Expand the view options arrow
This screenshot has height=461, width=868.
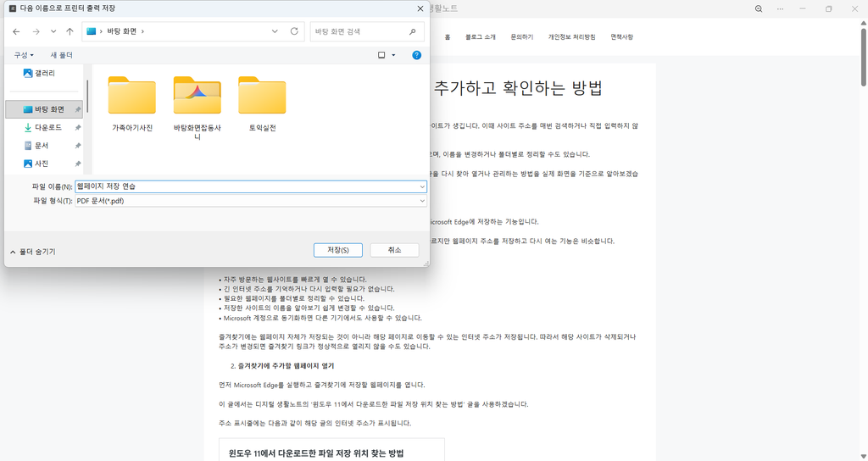(393, 55)
